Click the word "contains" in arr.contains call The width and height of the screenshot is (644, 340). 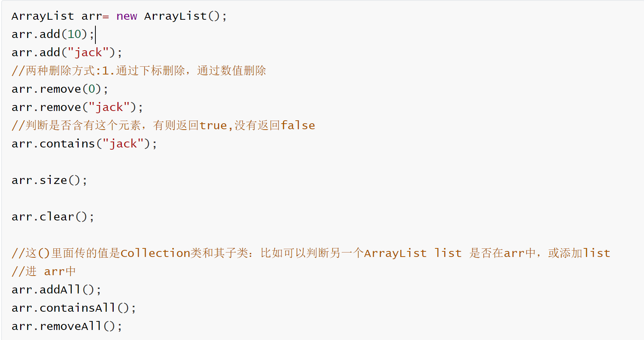pos(67,144)
